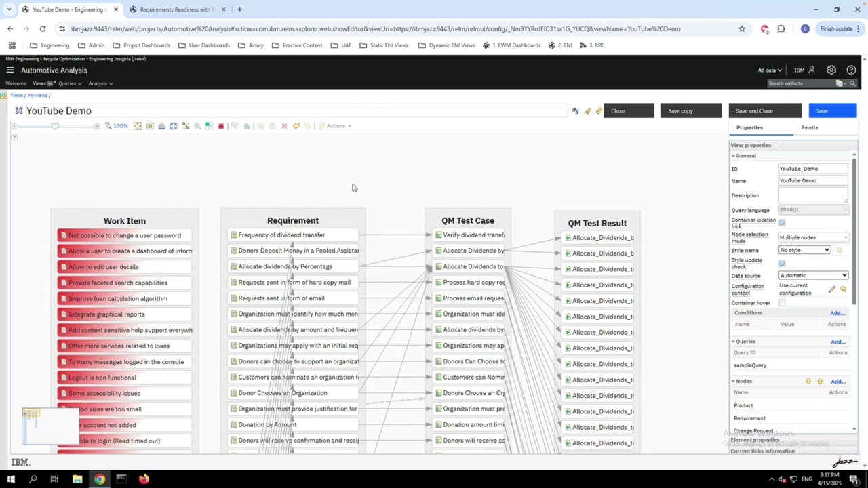Click the fit content toolbar icon
Screen dimensions: 868x488
click(x=138, y=126)
